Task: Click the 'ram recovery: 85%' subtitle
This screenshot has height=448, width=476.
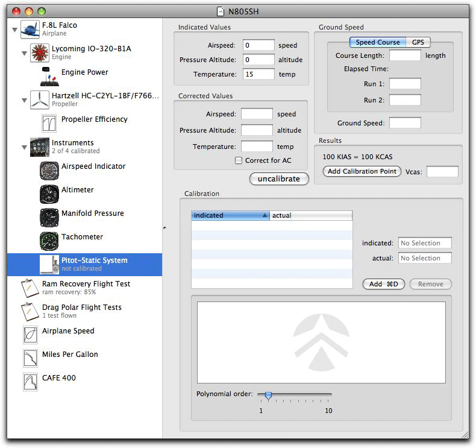Action: (x=69, y=292)
